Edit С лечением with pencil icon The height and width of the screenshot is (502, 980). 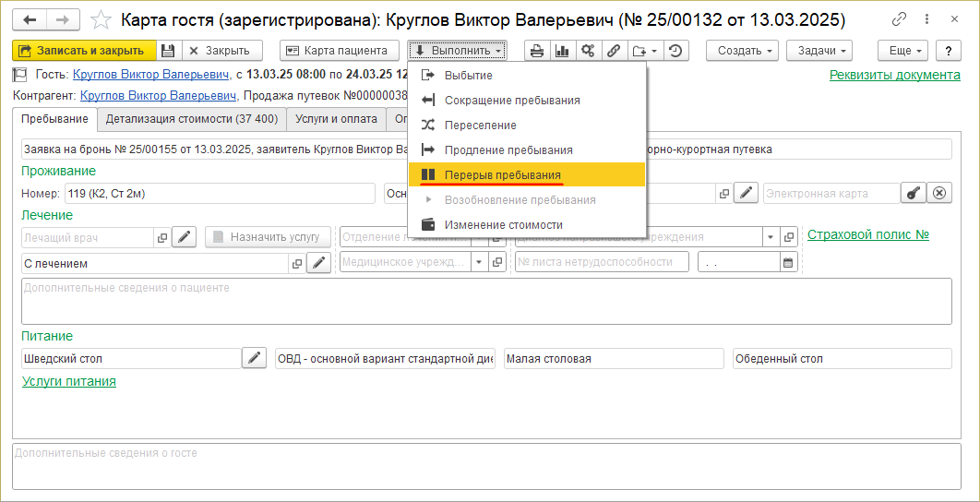pyautogui.click(x=318, y=263)
